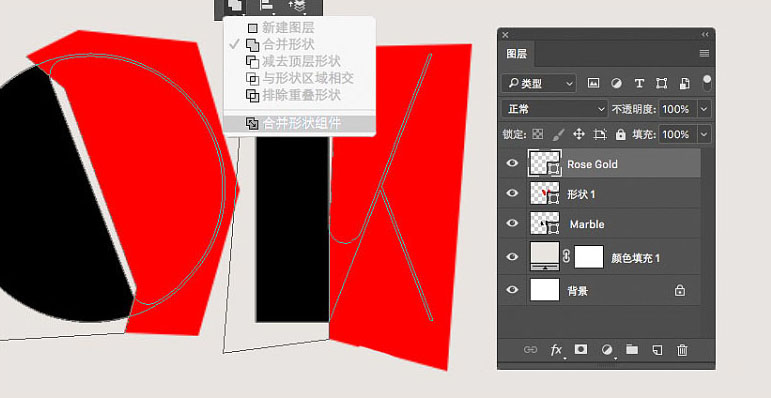The height and width of the screenshot is (398, 771).
Task: Filter layers by type text (T) icon
Action: (639, 83)
